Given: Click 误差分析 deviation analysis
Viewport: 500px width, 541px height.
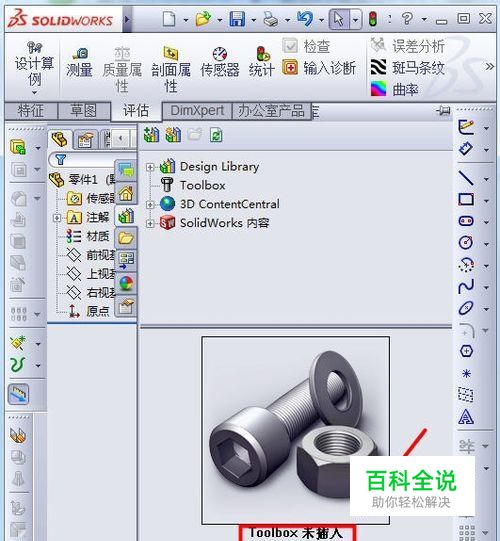Looking at the screenshot, I should coord(408,46).
